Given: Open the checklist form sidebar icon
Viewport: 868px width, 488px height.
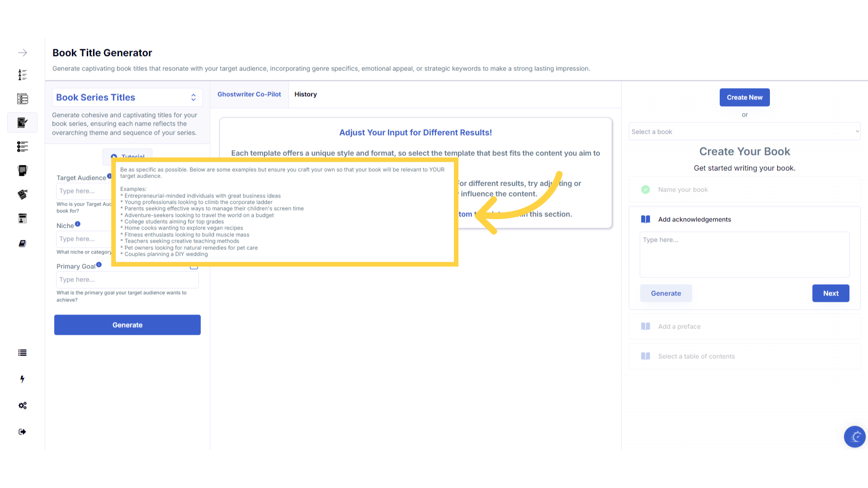Looking at the screenshot, I should [23, 99].
